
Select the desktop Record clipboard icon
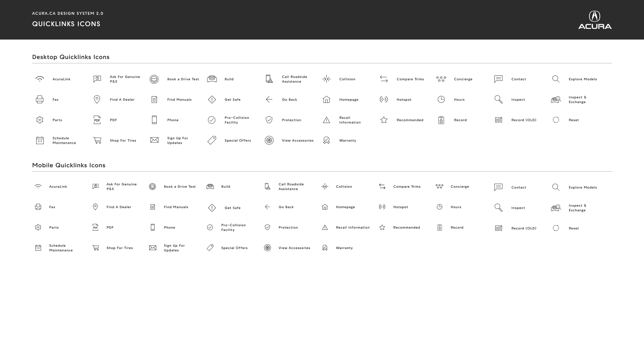(x=441, y=120)
